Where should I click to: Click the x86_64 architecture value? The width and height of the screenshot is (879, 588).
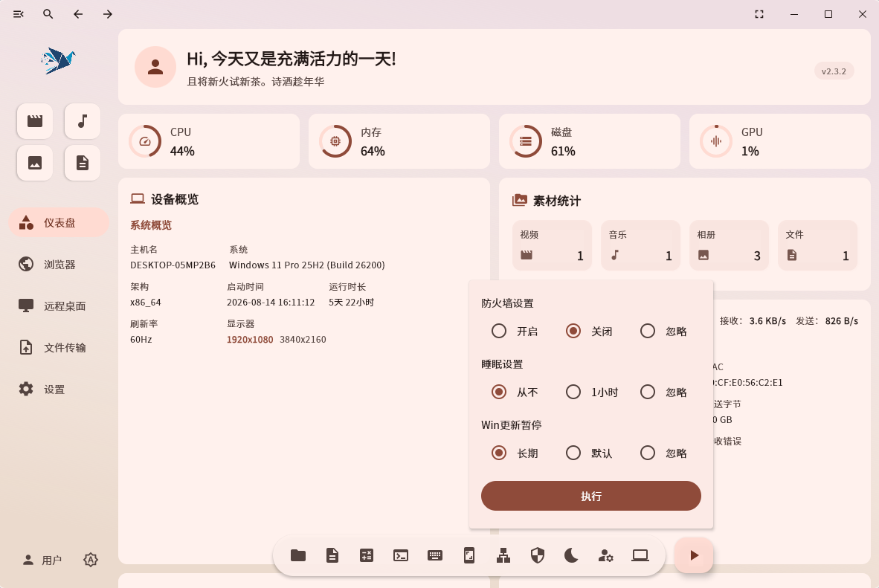[x=146, y=302]
